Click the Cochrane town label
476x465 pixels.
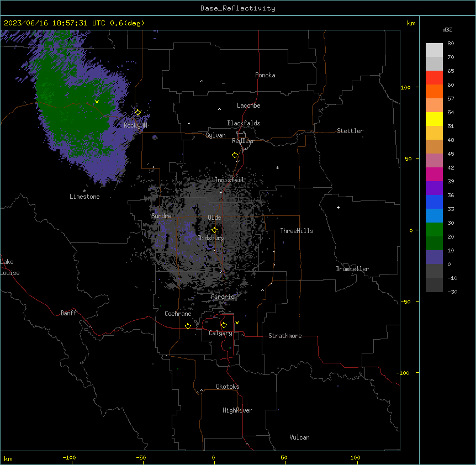point(178,314)
